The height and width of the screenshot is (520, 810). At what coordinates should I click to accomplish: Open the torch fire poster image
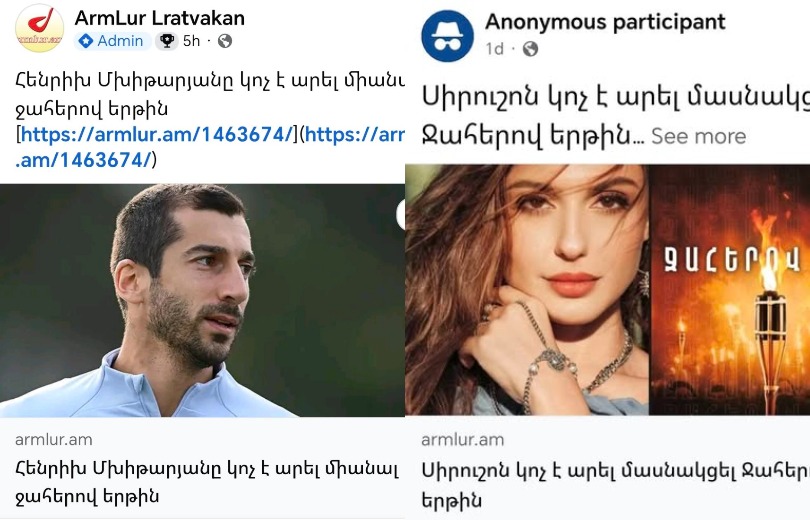pyautogui.click(x=729, y=290)
